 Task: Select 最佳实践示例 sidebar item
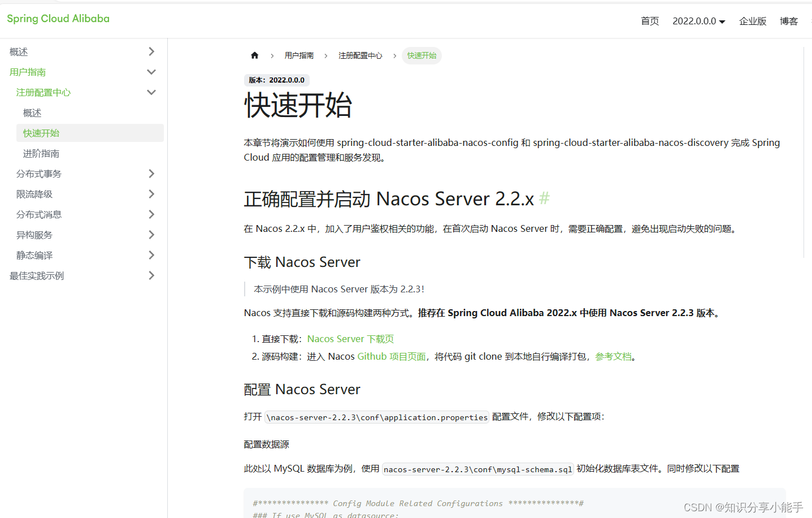pos(37,276)
